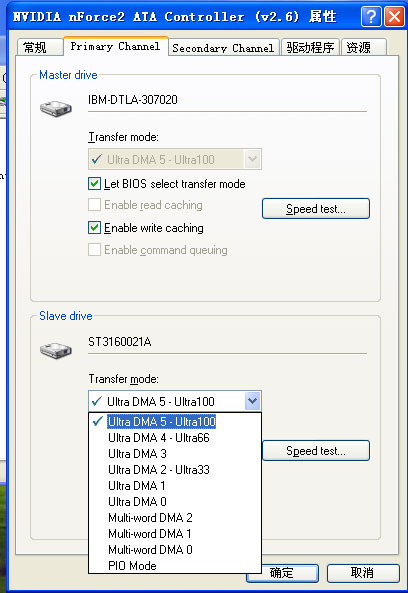Run the Slave drive Speed test

(316, 450)
